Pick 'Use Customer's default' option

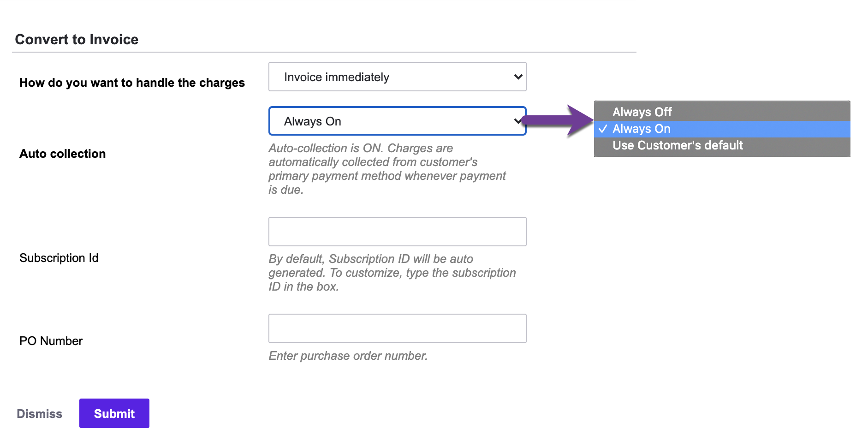678,145
